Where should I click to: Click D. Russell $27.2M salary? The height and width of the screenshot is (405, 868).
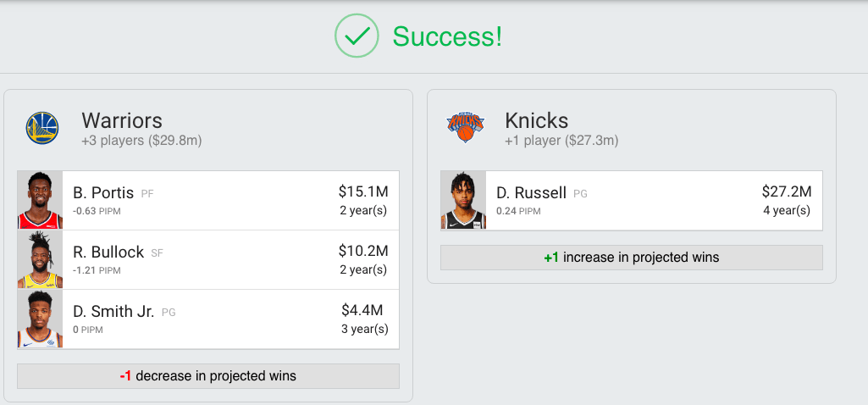(787, 192)
